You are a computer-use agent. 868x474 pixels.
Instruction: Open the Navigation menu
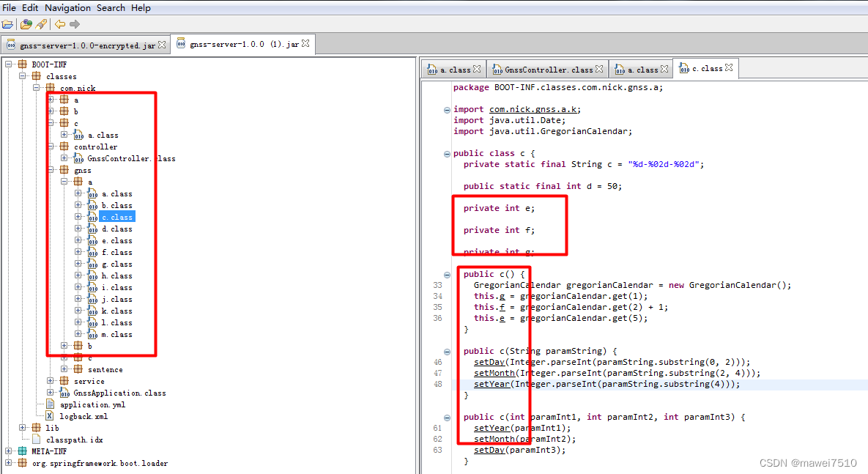pyautogui.click(x=67, y=7)
